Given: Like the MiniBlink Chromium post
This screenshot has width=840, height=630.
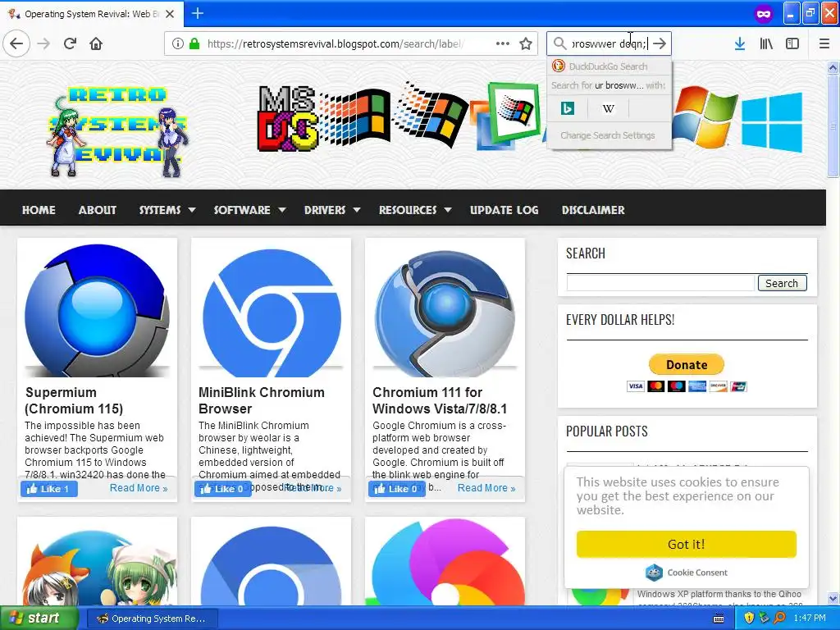Looking at the screenshot, I should (223, 489).
